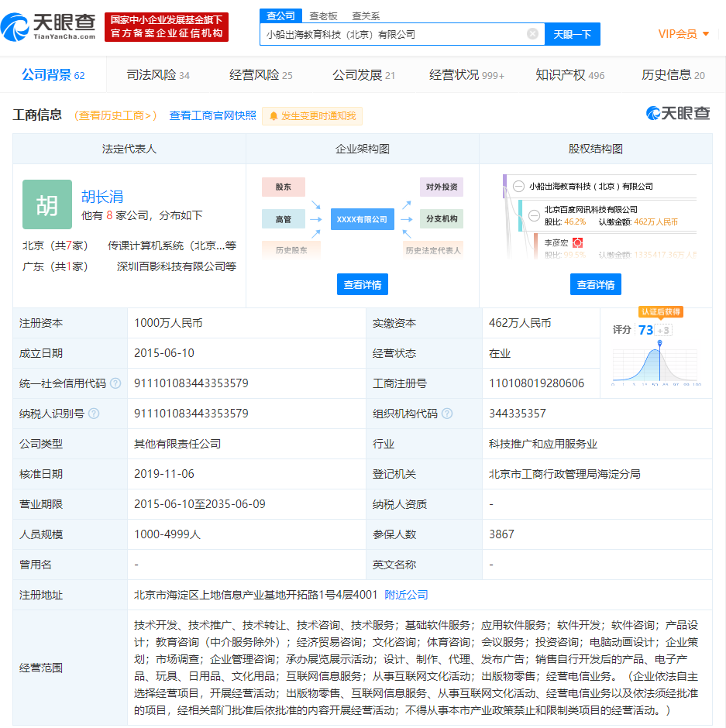Click registration number 110108019280606
The width and height of the screenshot is (726, 728).
536,383
